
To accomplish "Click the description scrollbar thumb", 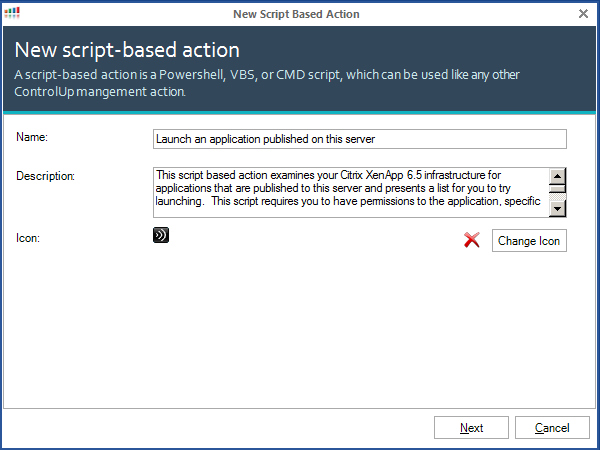I will [558, 187].
